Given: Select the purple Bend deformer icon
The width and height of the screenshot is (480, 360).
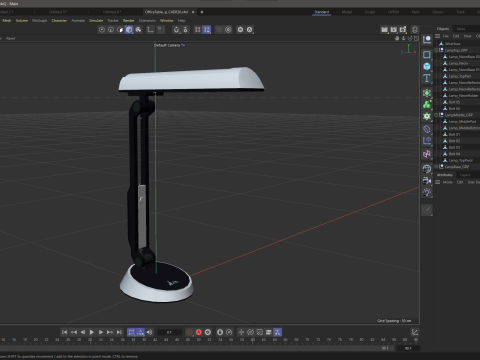Looking at the screenshot, I should [427, 129].
